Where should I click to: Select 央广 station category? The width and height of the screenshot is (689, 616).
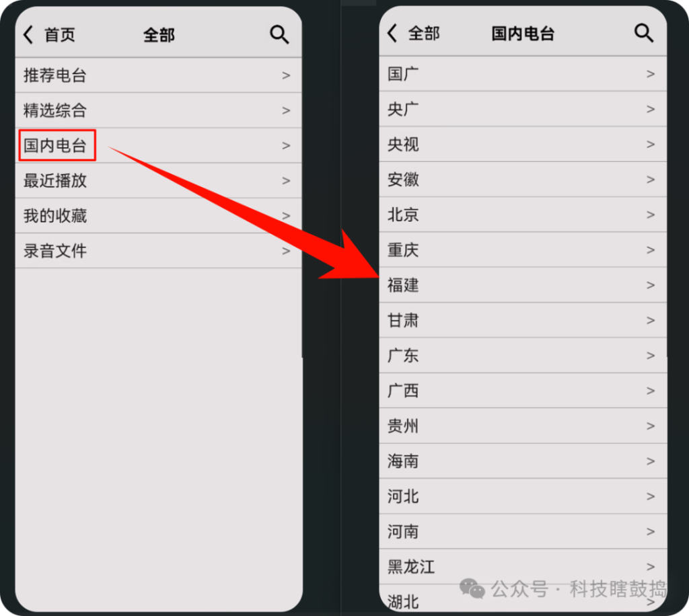pyautogui.click(x=523, y=109)
